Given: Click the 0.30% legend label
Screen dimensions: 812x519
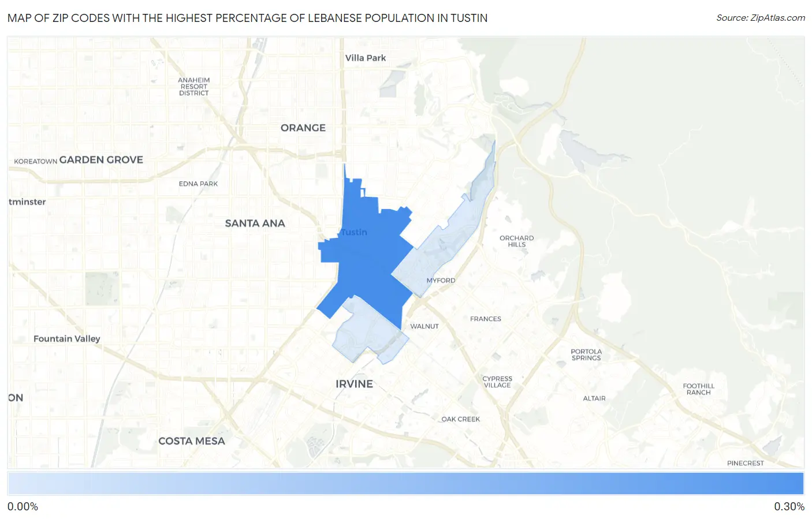Looking at the screenshot, I should 789,506.
